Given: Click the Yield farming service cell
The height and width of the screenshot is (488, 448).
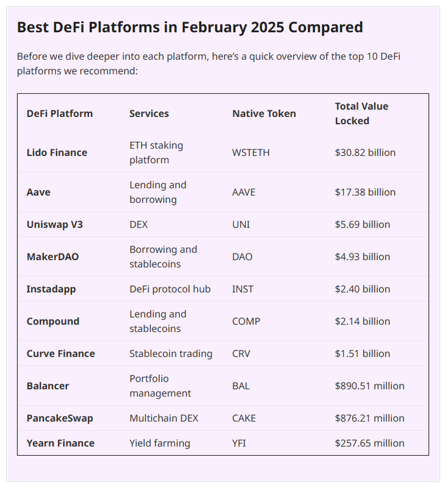Looking at the screenshot, I should click(160, 443).
